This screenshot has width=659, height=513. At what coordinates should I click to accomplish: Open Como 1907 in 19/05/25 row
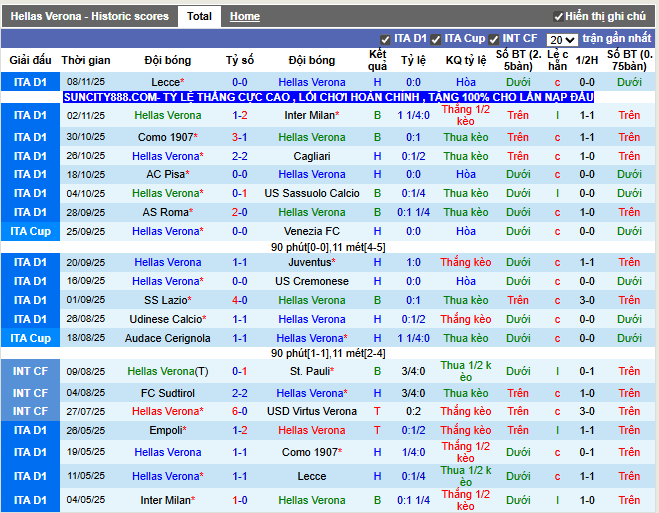pyautogui.click(x=312, y=452)
